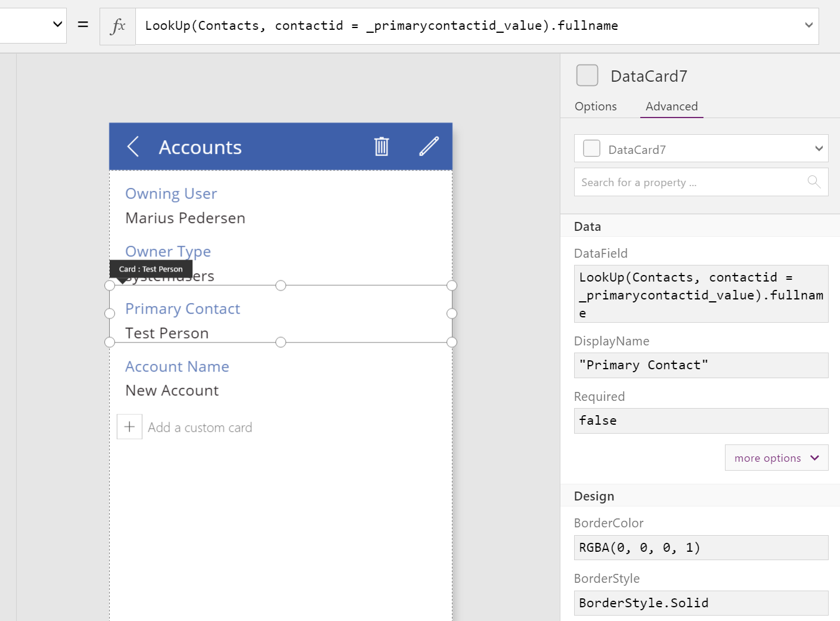This screenshot has height=621, width=840.
Task: Click the card icon in DataCard7 selector
Action: click(591, 149)
